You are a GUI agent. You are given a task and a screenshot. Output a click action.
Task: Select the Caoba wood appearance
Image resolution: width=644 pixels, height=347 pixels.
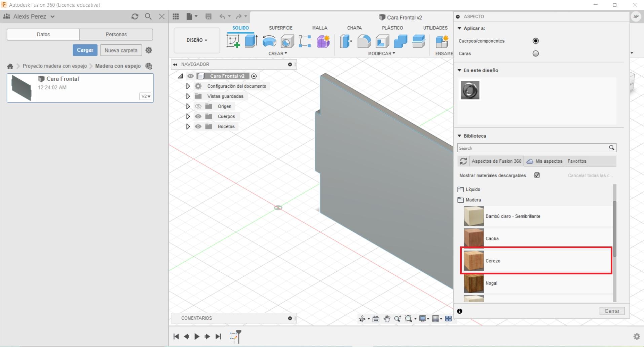pyautogui.click(x=537, y=238)
